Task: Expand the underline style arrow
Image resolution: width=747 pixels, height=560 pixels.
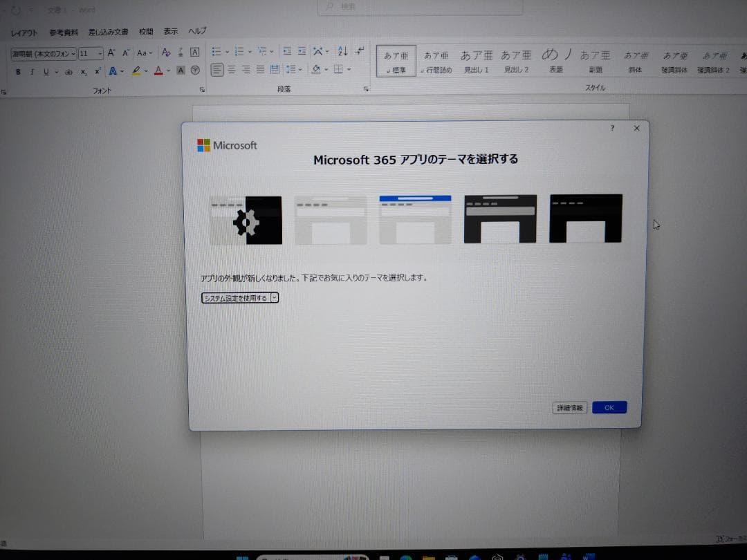Action: (x=56, y=72)
